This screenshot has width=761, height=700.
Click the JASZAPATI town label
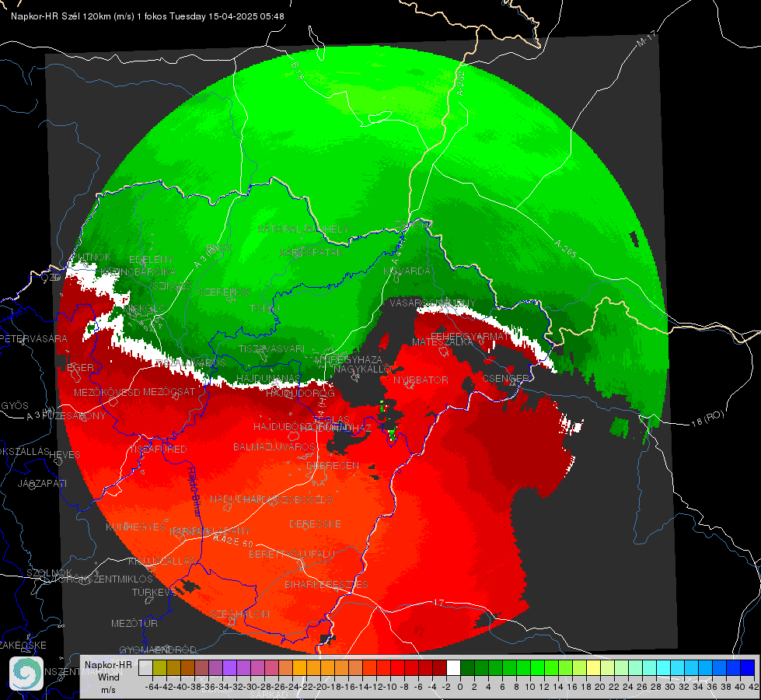42,483
